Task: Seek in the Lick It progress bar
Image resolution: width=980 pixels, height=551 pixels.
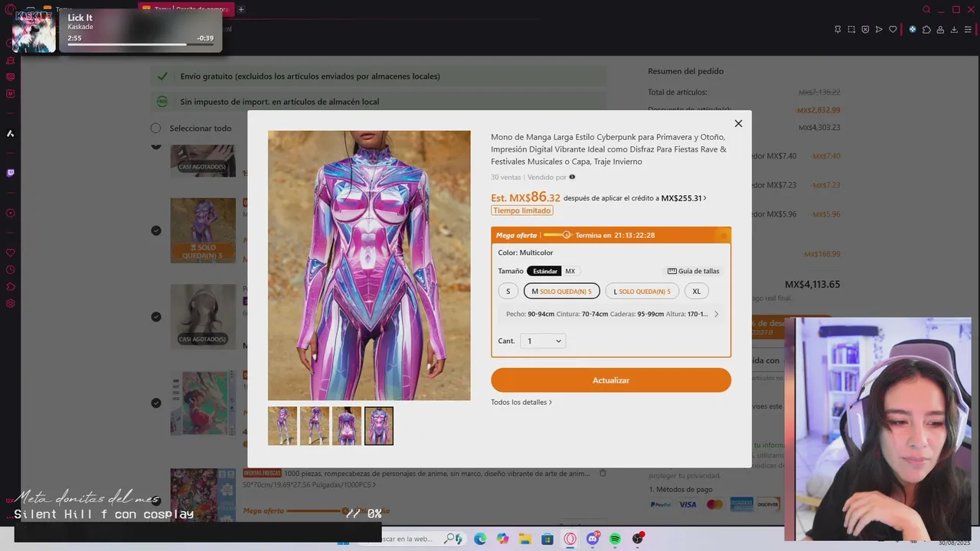Action: click(140, 44)
